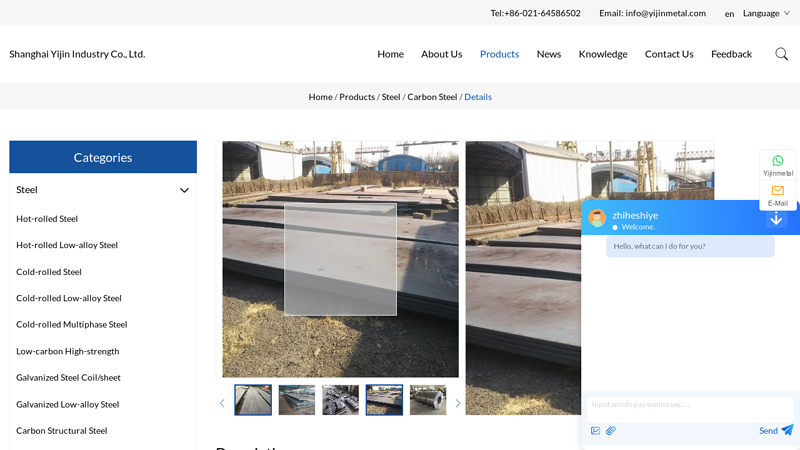The image size is (800, 450).
Task: Show previous thumbnails with left arrow
Action: pos(222,403)
